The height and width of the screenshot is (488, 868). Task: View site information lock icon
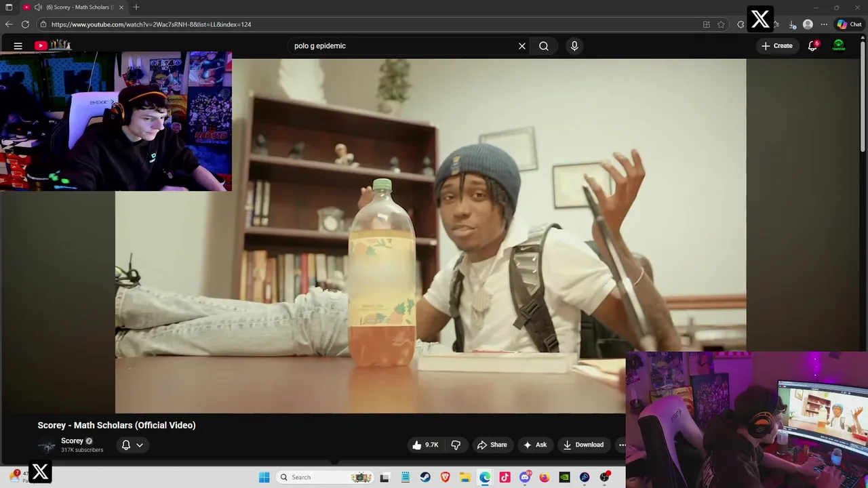coord(43,24)
